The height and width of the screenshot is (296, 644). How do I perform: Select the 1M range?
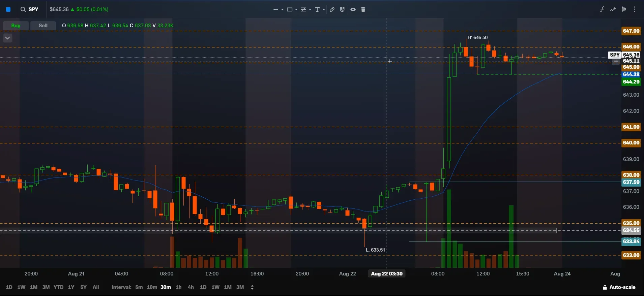tap(34, 287)
